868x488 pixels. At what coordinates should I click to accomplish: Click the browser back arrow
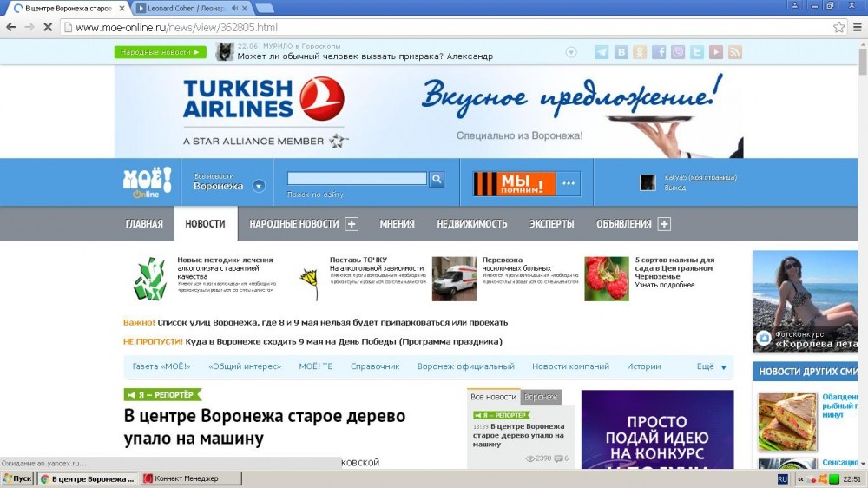click(11, 27)
